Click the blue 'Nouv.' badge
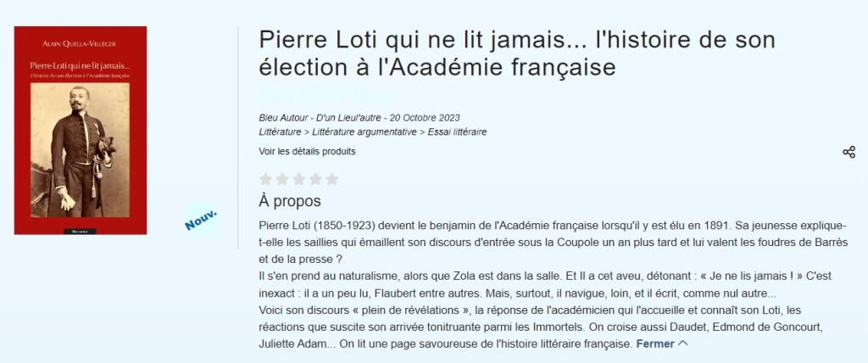The image size is (868, 363). click(x=201, y=217)
